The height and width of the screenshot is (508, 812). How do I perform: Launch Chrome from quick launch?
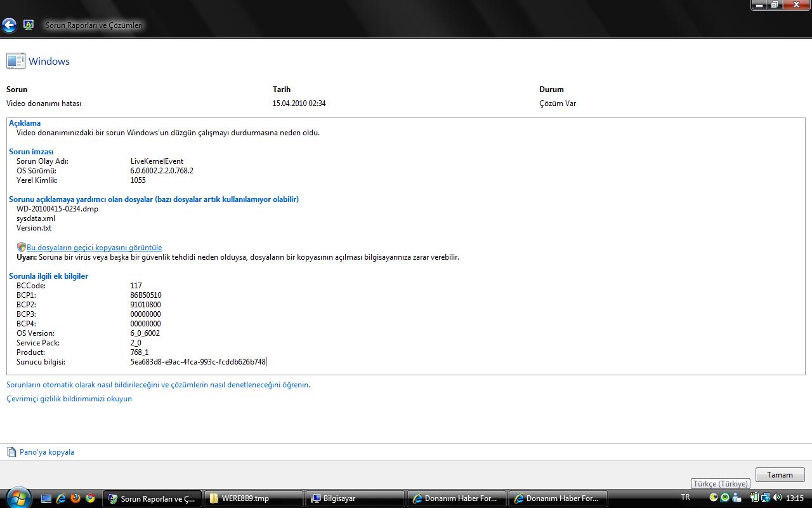click(90, 498)
